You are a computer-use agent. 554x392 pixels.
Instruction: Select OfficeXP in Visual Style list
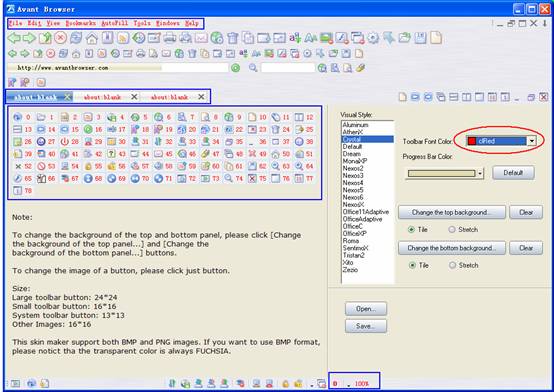coord(354,233)
